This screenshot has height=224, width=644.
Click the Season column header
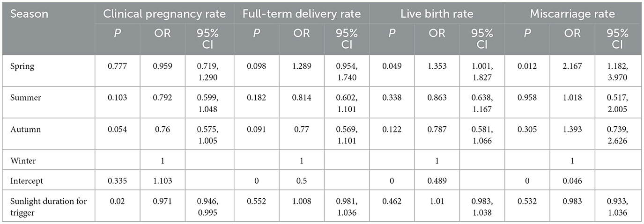coord(29,14)
